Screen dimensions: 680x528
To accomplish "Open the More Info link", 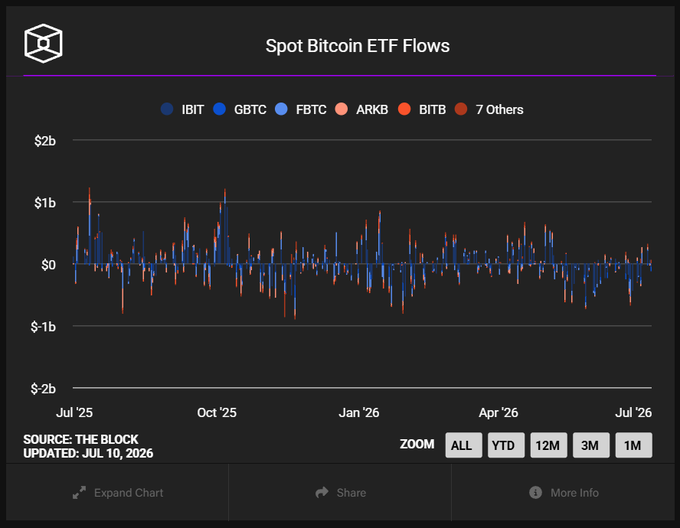I will click(x=575, y=493).
